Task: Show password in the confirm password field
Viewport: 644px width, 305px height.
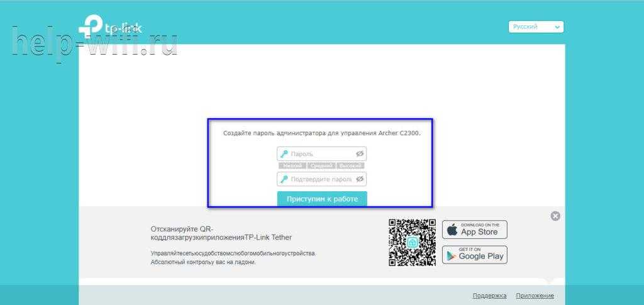Action: coord(360,179)
